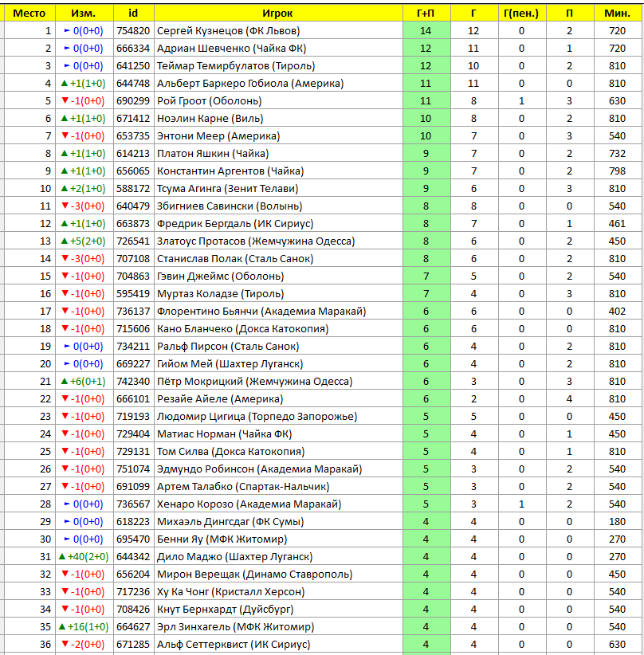The width and height of the screenshot is (644, 655).
Task: Click change value -2(0+0)
Action: [83, 645]
